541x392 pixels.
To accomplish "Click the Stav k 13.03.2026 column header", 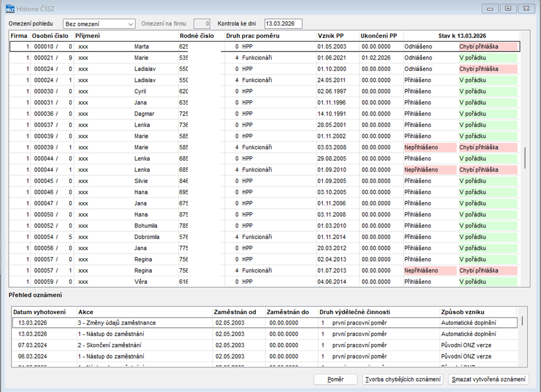I will pyautogui.click(x=462, y=36).
